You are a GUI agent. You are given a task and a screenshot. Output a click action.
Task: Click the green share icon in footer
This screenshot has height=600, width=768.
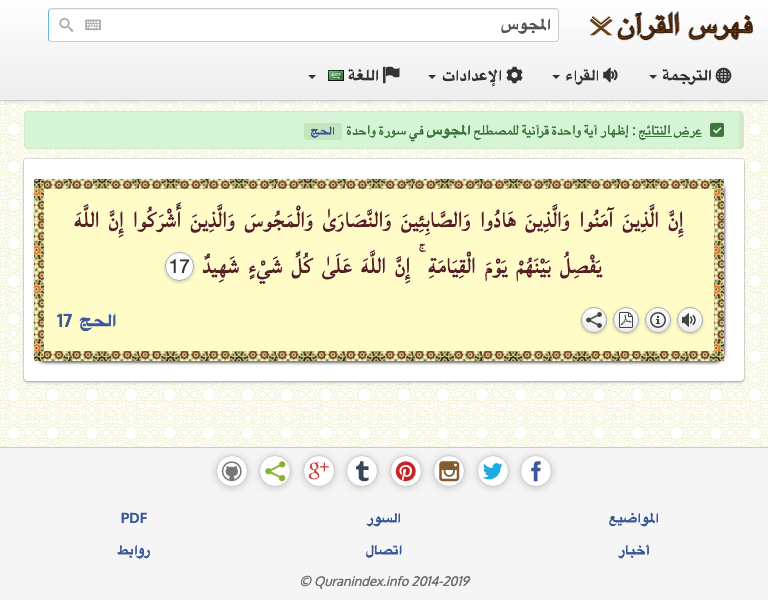coord(275,472)
